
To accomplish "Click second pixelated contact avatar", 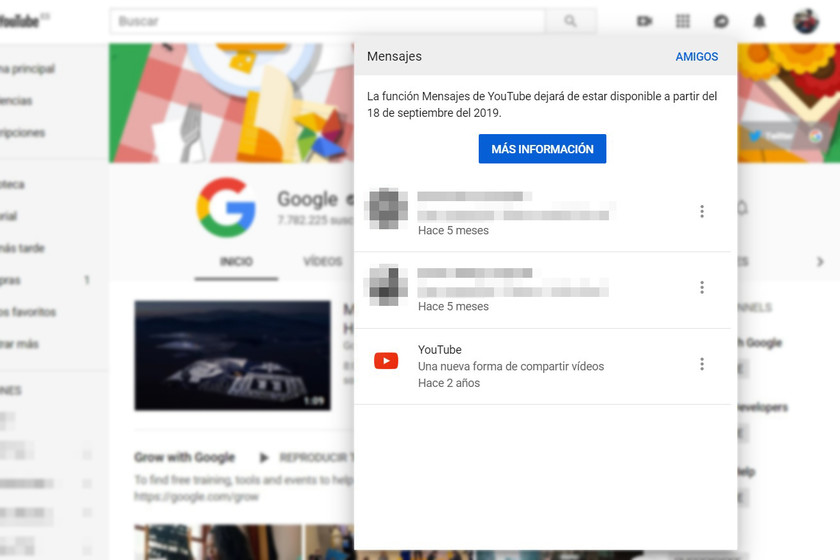I will coord(386,285).
